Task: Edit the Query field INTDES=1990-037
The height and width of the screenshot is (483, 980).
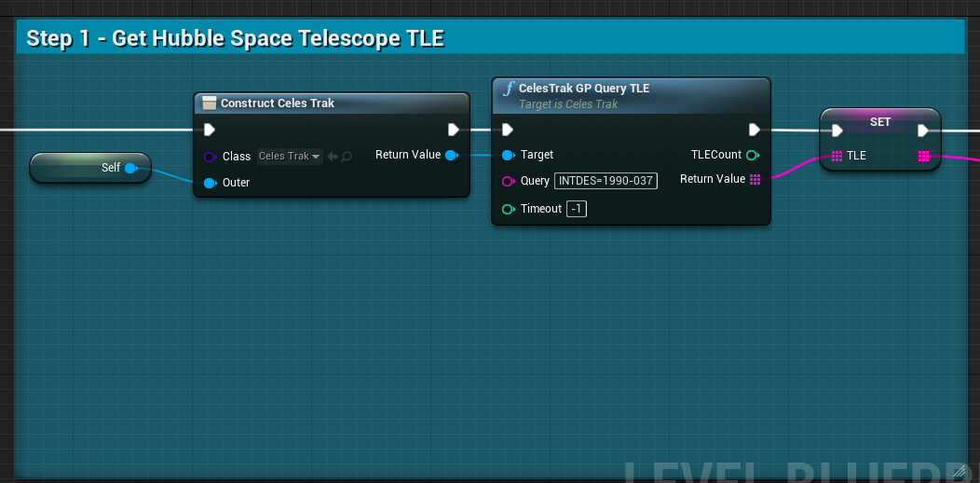Action: 606,182
